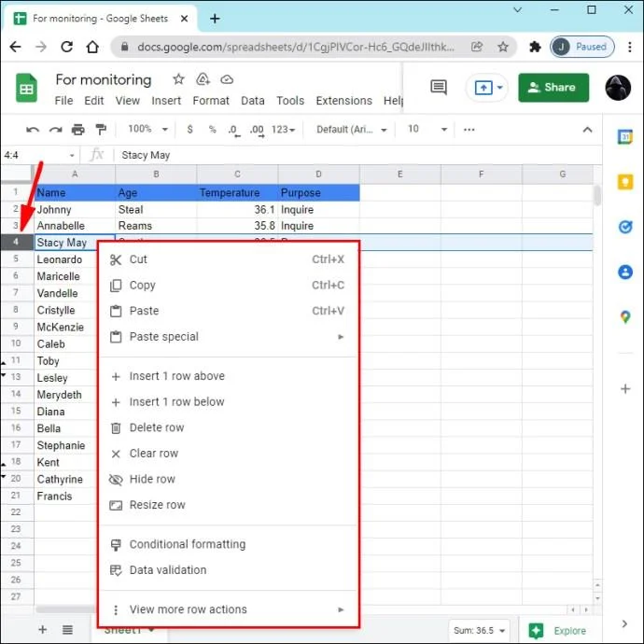Image resolution: width=644 pixels, height=644 pixels.
Task: Click the formula bar input
Action: coord(357,155)
